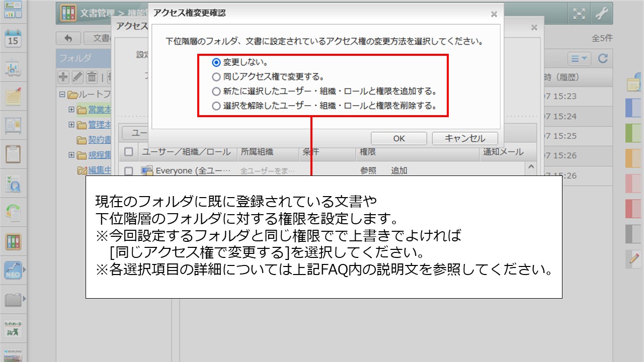Pick the gray sticky note color
Screen dimensions: 644x362
click(632, 234)
